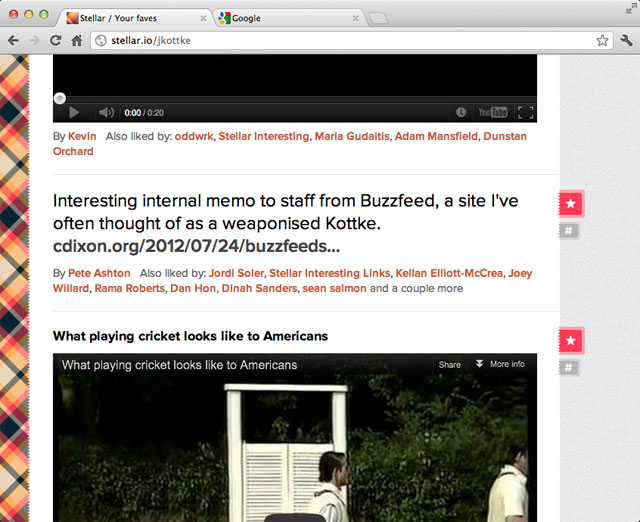Click the Watch Later clock icon
Viewport: 640px width, 522px height.
click(x=461, y=113)
